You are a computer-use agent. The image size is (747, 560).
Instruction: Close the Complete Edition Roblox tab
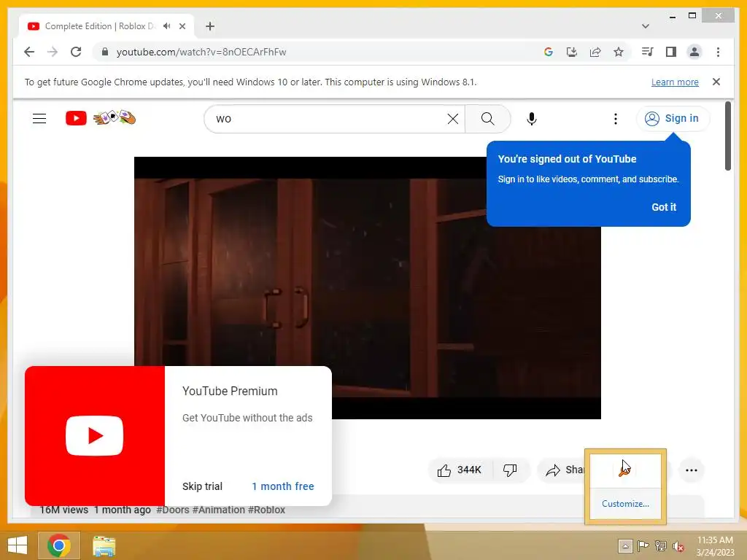click(182, 26)
